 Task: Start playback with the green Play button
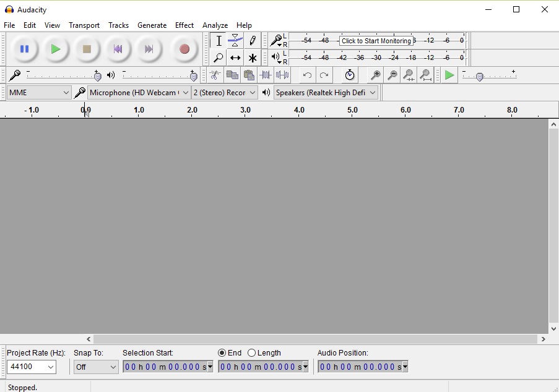(x=55, y=49)
